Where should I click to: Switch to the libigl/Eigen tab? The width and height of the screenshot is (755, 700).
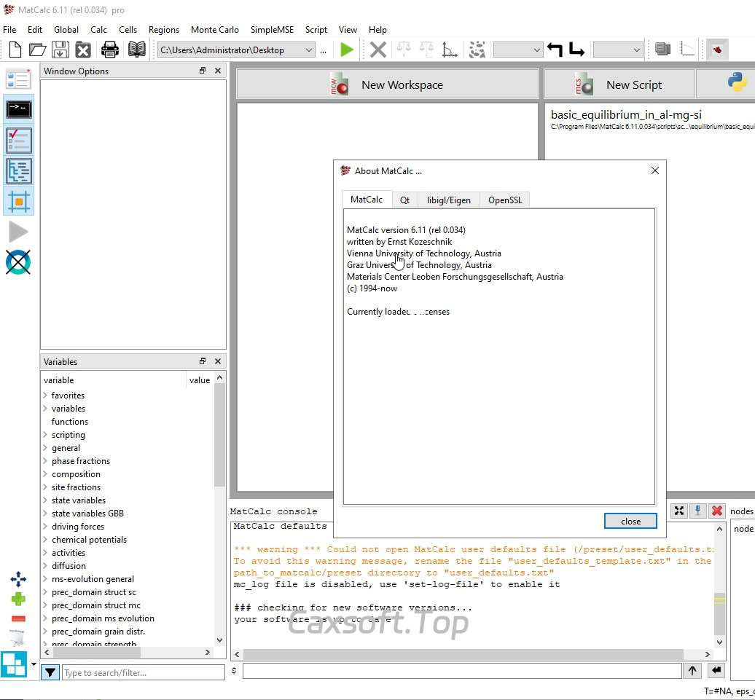[448, 200]
